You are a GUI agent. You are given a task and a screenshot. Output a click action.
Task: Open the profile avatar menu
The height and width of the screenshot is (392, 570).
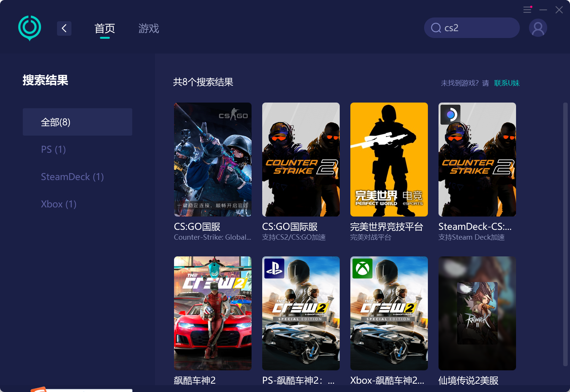click(x=538, y=28)
